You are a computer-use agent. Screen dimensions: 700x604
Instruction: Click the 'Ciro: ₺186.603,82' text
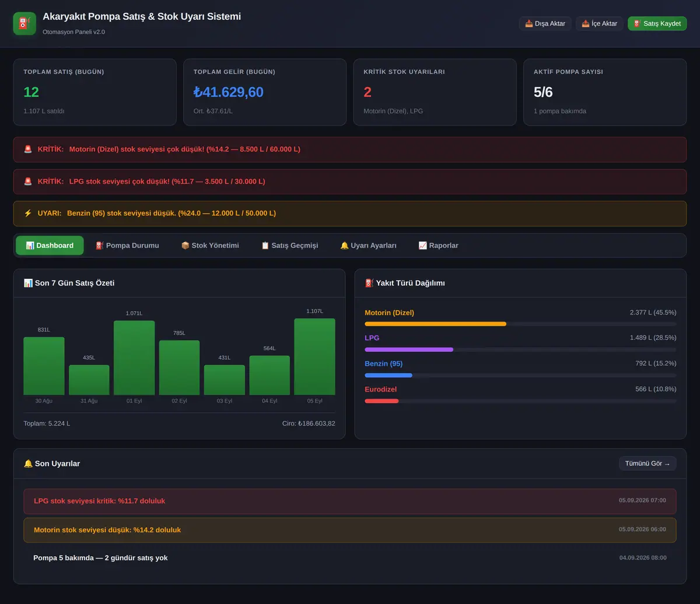click(x=309, y=423)
